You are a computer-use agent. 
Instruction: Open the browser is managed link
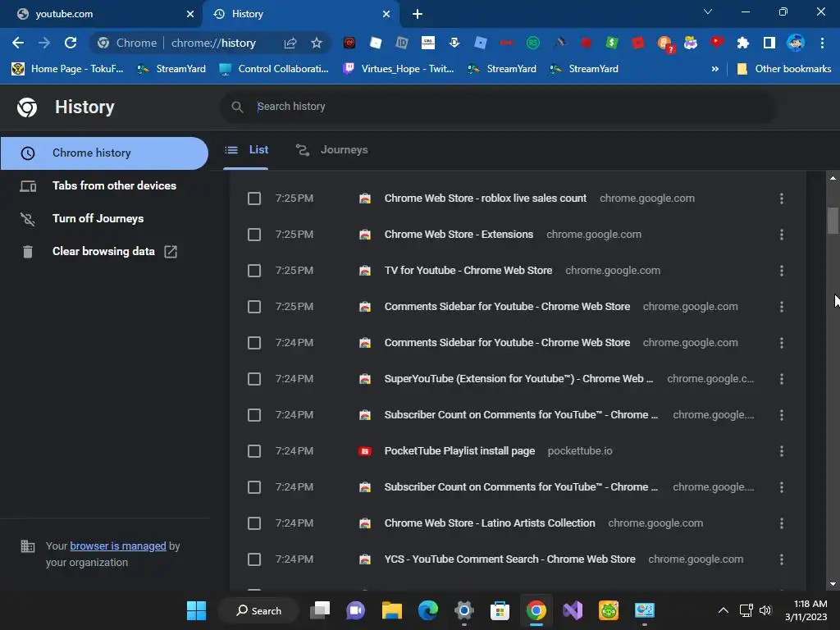point(118,546)
